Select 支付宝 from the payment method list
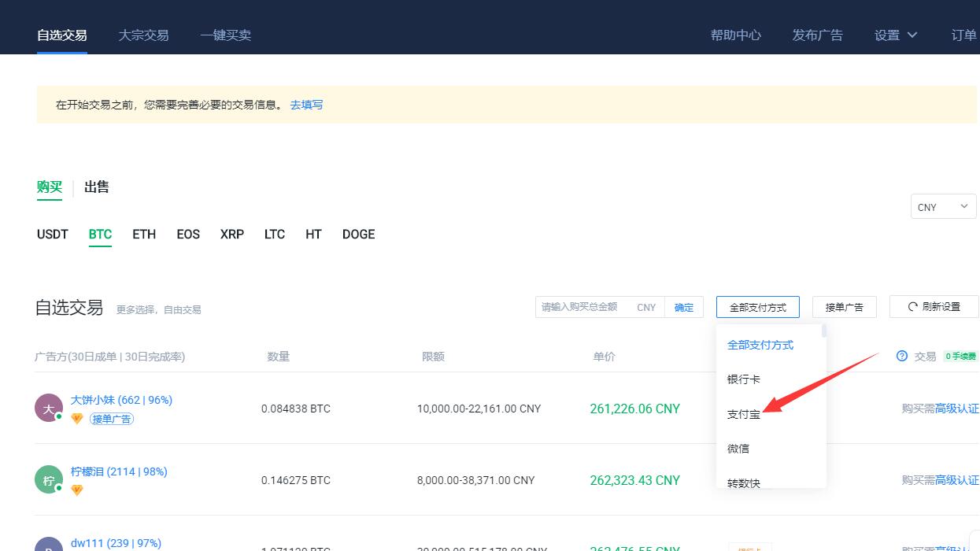980x551 pixels. [x=743, y=413]
